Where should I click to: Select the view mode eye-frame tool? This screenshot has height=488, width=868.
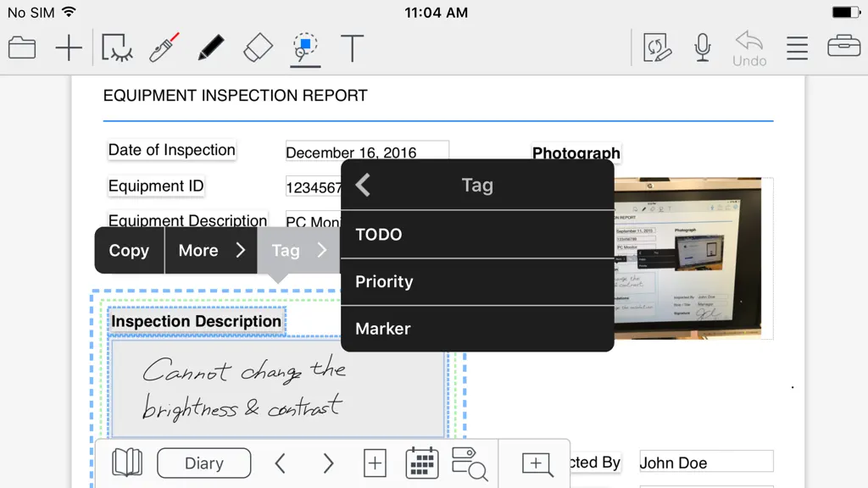117,47
